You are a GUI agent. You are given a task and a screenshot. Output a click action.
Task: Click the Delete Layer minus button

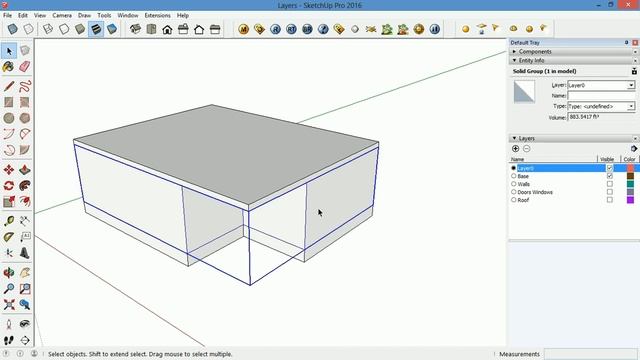pyautogui.click(x=527, y=149)
